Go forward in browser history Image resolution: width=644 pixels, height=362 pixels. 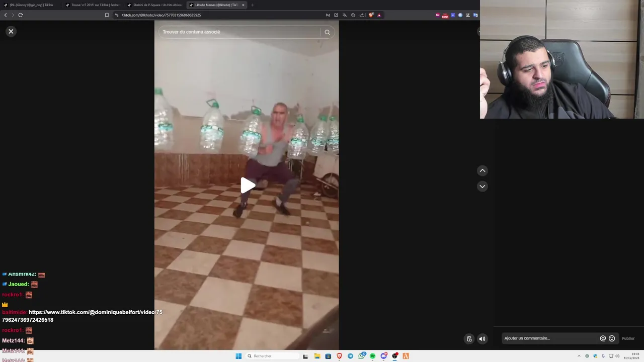pyautogui.click(x=13, y=15)
